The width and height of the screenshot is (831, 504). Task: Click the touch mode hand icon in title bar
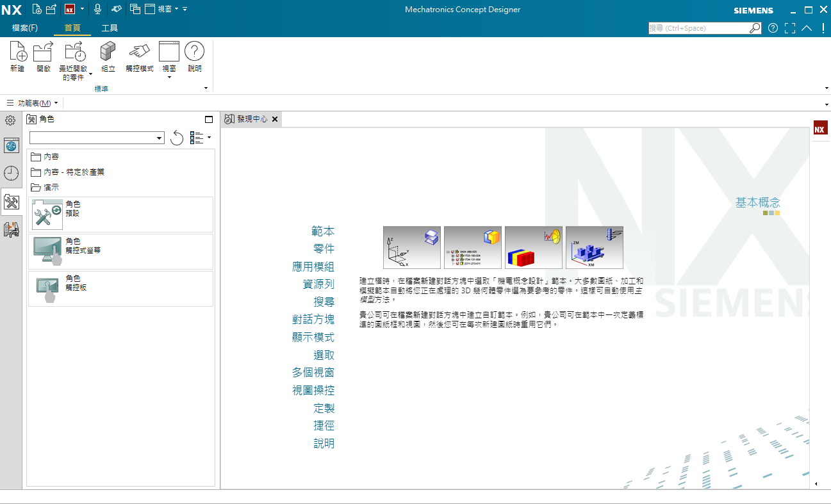pos(117,9)
